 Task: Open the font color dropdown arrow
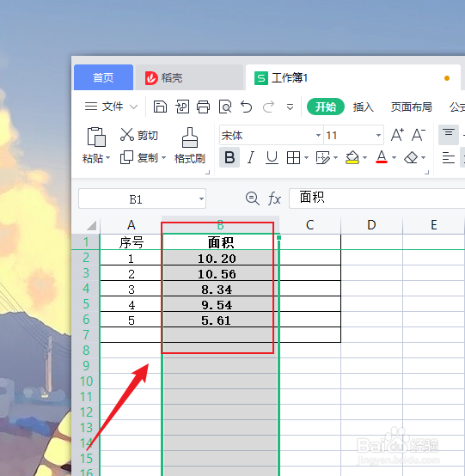394,157
